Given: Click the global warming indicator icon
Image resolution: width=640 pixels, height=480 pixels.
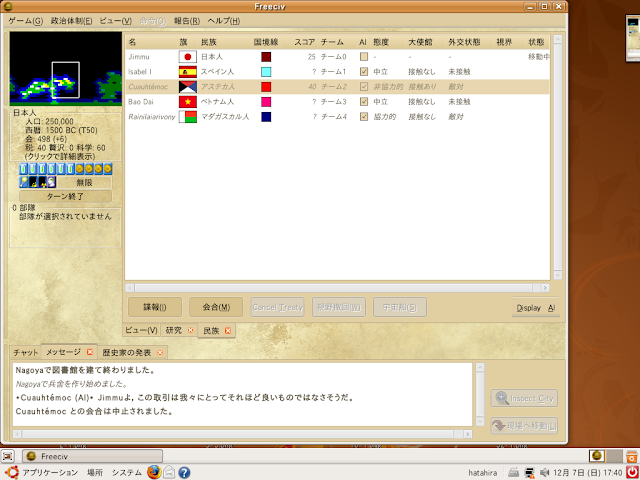Looking at the screenshot, I should click(x=33, y=182).
